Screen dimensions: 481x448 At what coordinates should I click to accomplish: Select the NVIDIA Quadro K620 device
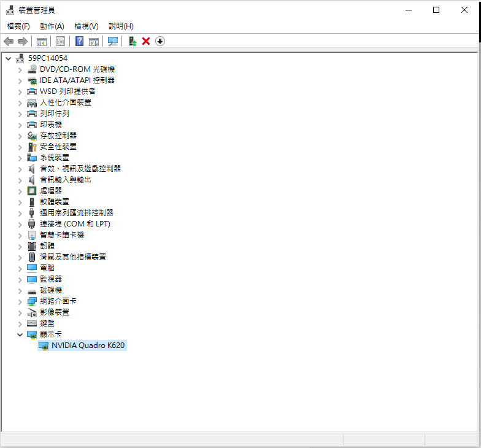point(88,346)
